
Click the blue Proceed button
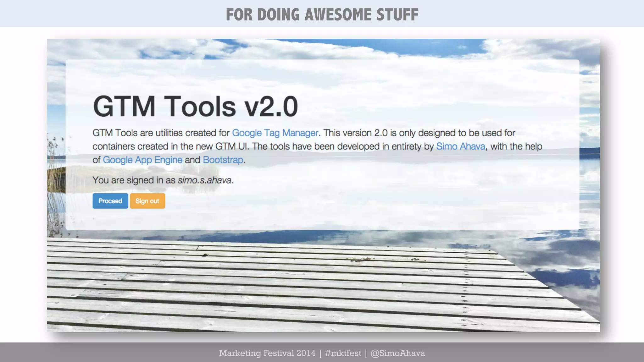coord(110,201)
